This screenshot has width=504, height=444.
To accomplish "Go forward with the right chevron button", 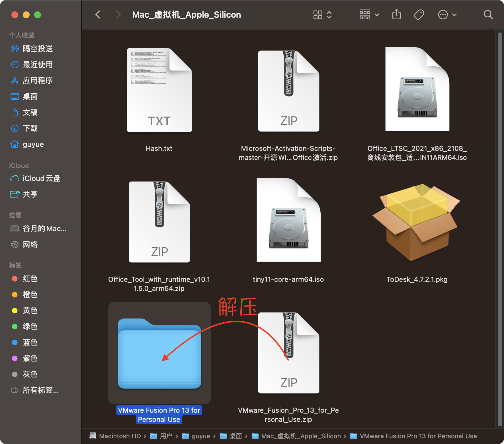I will pos(118,15).
